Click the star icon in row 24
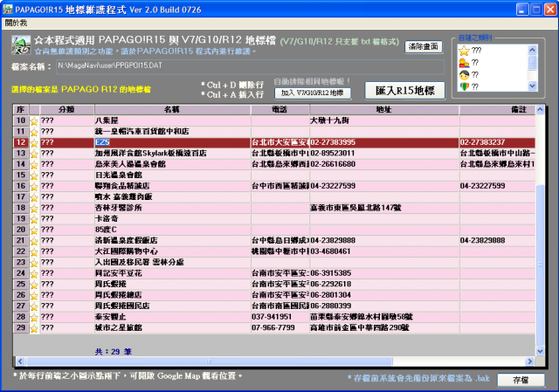 tap(34, 273)
